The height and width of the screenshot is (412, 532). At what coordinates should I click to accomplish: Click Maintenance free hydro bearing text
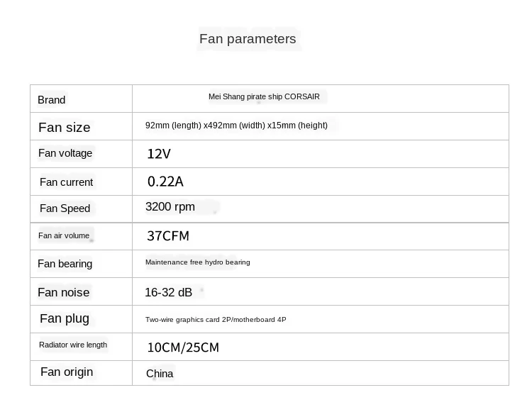point(197,262)
